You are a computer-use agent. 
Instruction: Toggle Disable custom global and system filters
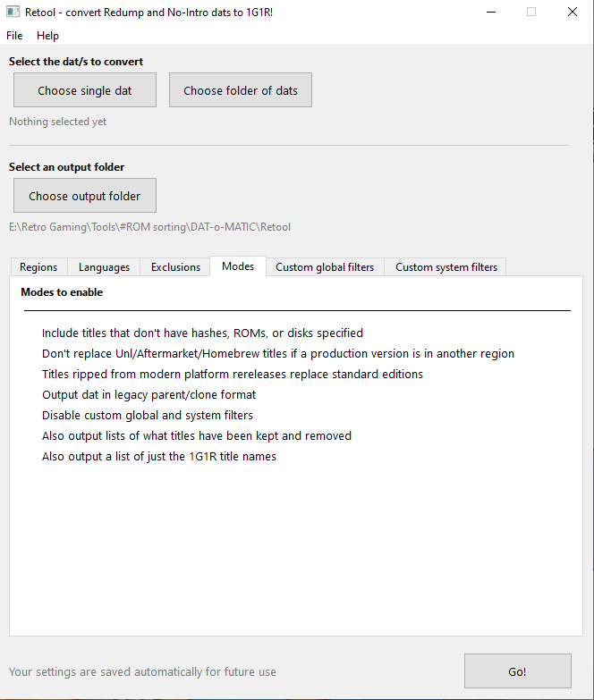tap(148, 415)
